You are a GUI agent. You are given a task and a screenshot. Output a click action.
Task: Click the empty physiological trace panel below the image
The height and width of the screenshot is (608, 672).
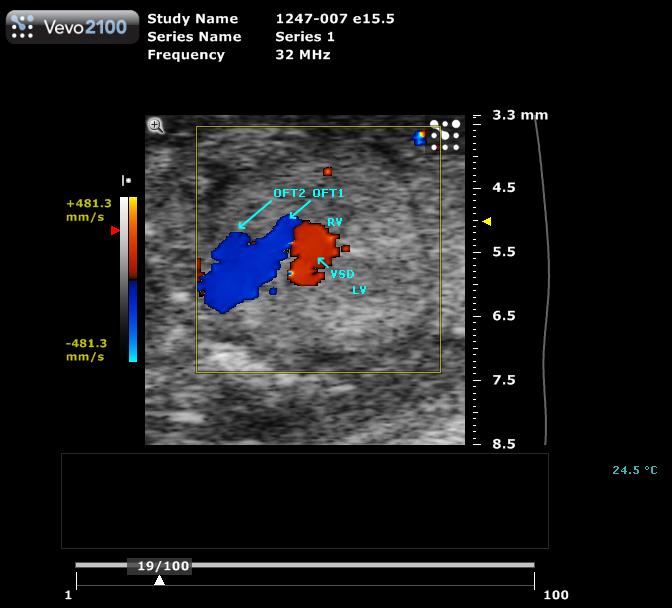pyautogui.click(x=305, y=500)
